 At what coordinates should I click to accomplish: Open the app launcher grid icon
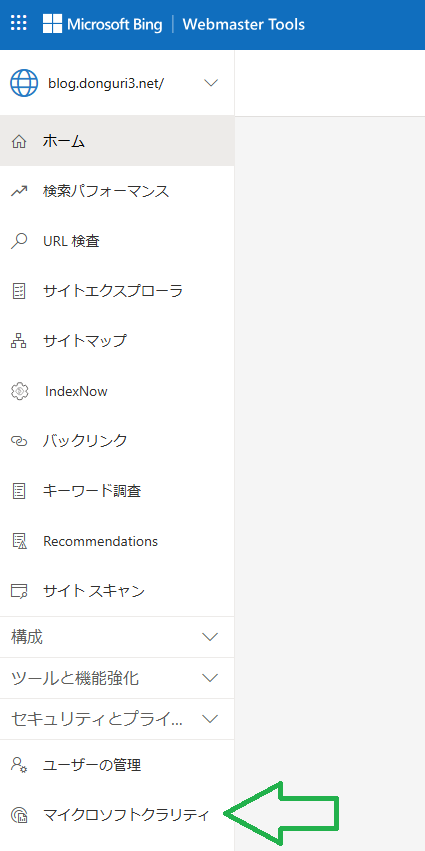click(18, 24)
